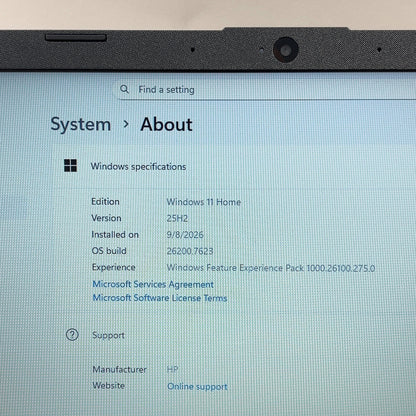Click the breadcrumb chevron between System and About

coord(126,124)
